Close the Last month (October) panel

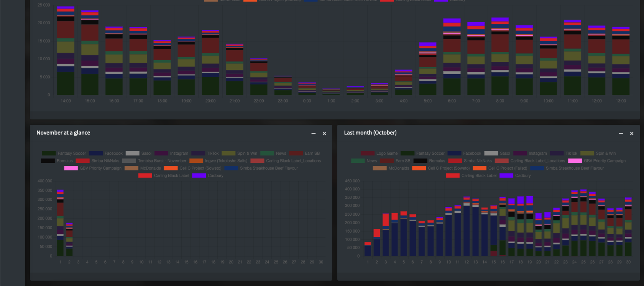[632, 134]
